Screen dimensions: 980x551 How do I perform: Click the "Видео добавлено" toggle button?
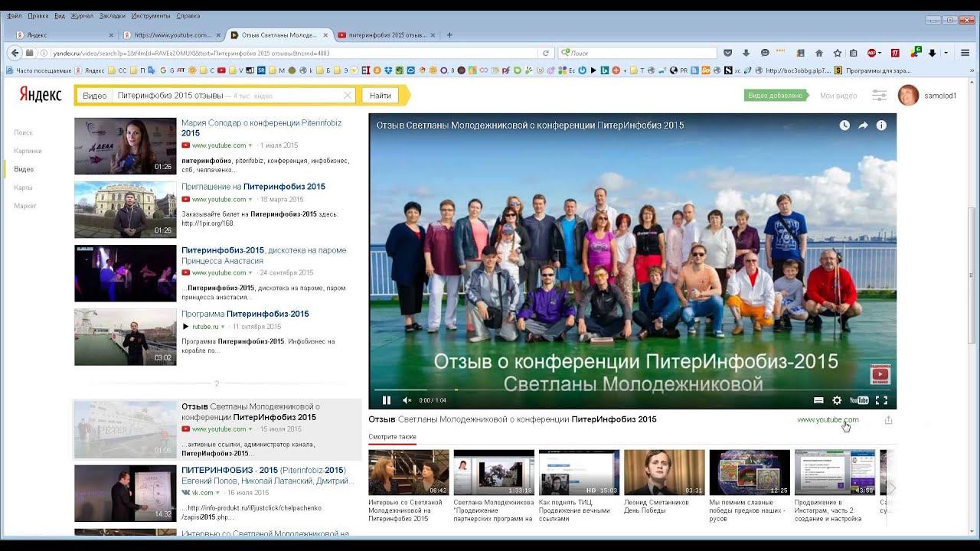tap(776, 96)
